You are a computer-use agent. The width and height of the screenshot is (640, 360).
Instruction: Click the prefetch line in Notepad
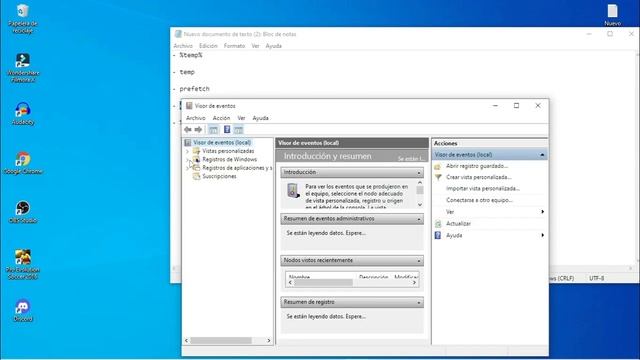pyautogui.click(x=194, y=89)
